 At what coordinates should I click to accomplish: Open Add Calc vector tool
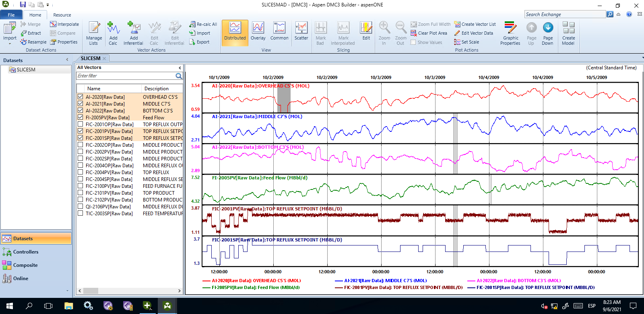113,33
